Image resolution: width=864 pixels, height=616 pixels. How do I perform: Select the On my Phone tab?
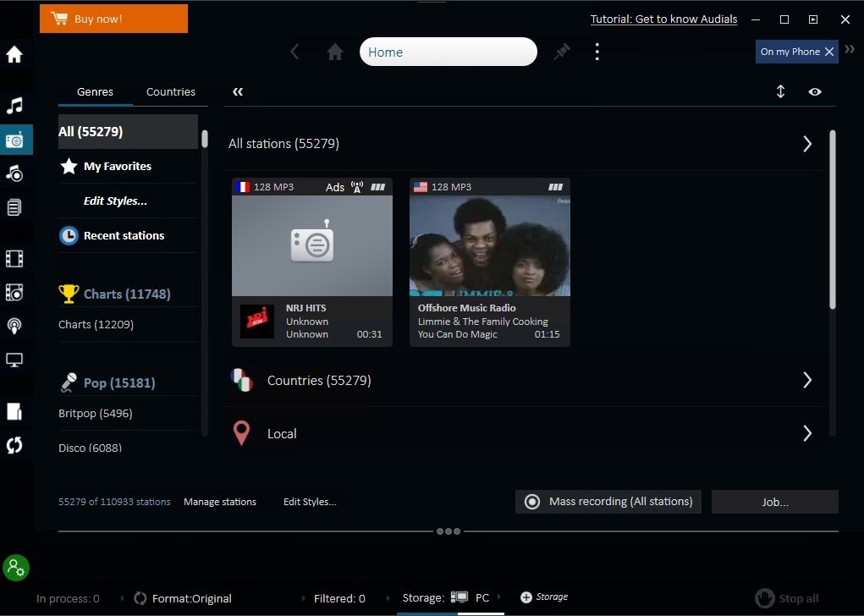[x=790, y=52]
